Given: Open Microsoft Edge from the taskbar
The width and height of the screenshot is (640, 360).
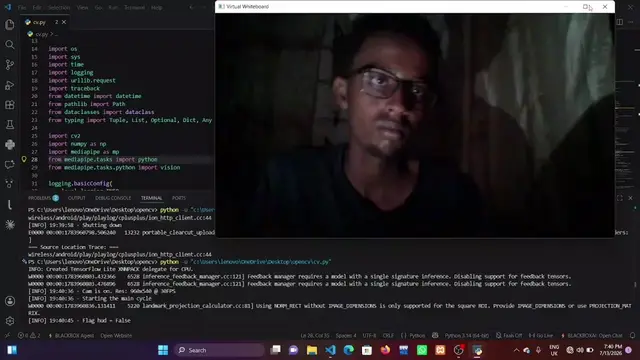Looking at the screenshot, I should click(x=349, y=350).
